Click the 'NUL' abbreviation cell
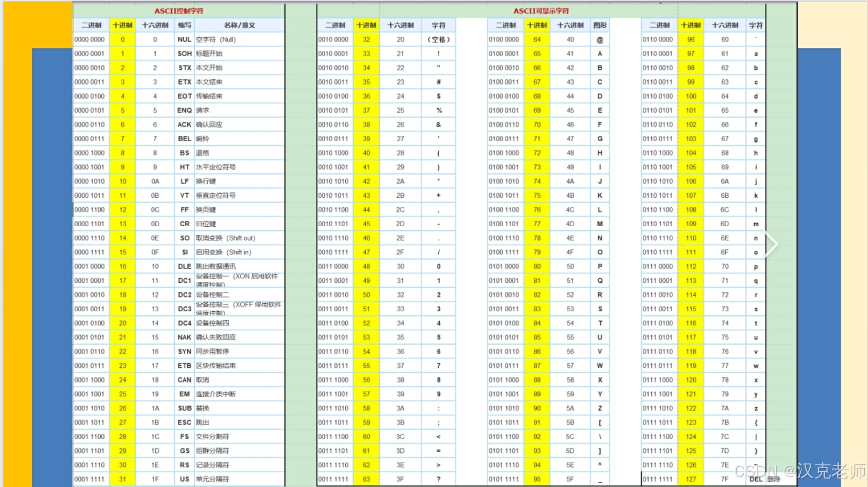868x487 pixels. pyautogui.click(x=184, y=39)
